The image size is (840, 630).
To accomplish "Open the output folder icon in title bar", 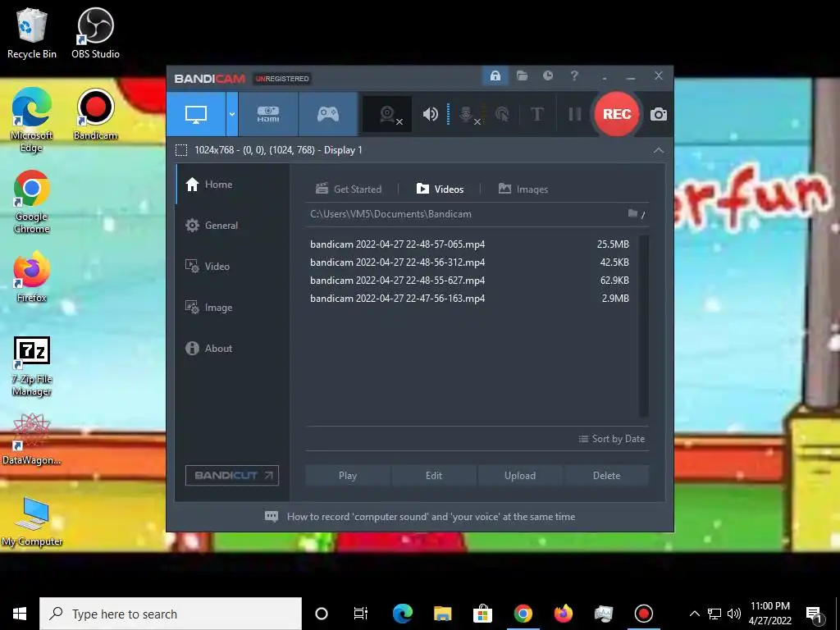I will click(523, 76).
